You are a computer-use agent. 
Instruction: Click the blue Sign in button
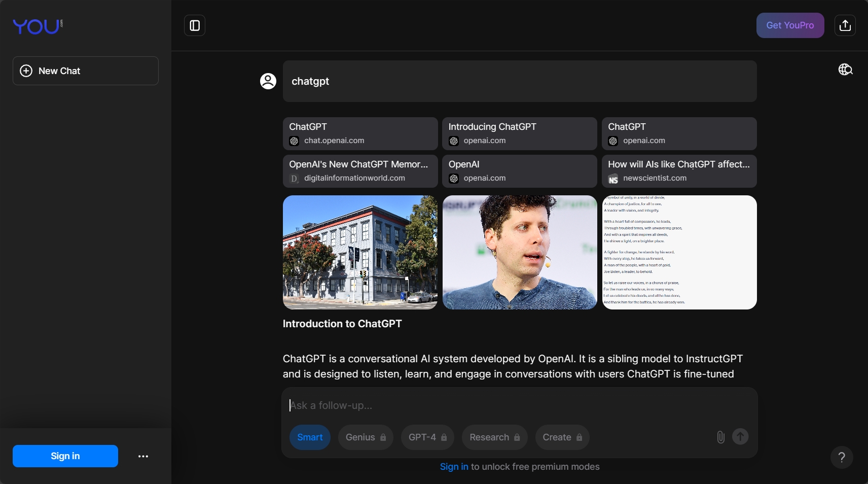click(65, 456)
